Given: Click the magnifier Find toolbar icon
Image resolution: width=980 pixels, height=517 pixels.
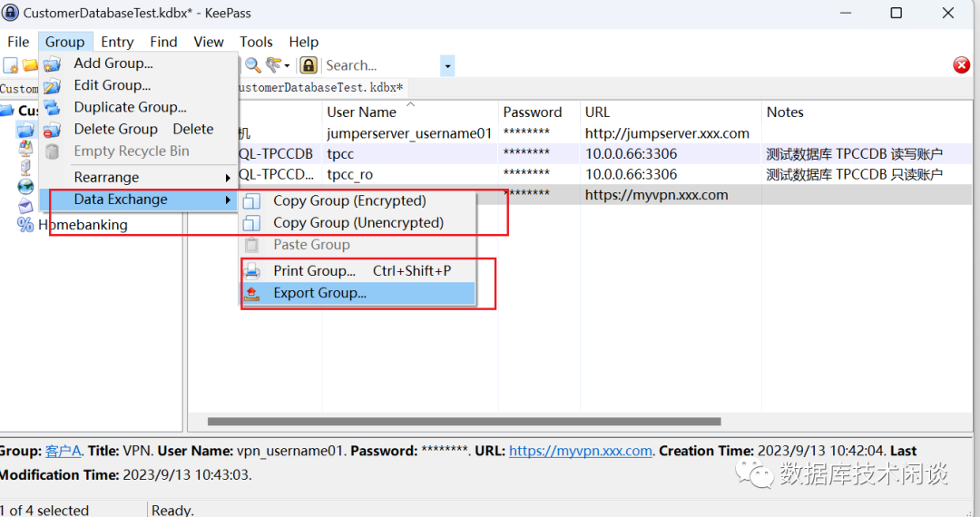Looking at the screenshot, I should coord(252,65).
